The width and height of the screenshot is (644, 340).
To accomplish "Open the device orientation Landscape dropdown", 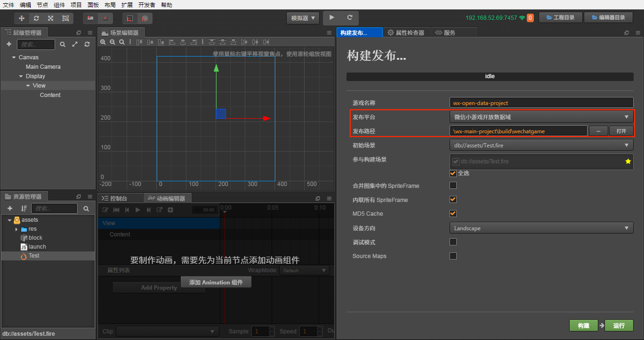I will tap(541, 228).
